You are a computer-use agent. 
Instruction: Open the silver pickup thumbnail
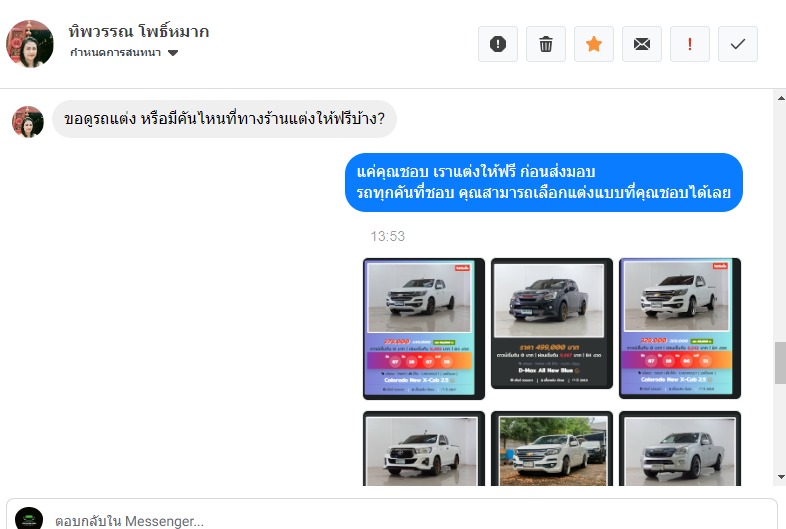pos(680,449)
